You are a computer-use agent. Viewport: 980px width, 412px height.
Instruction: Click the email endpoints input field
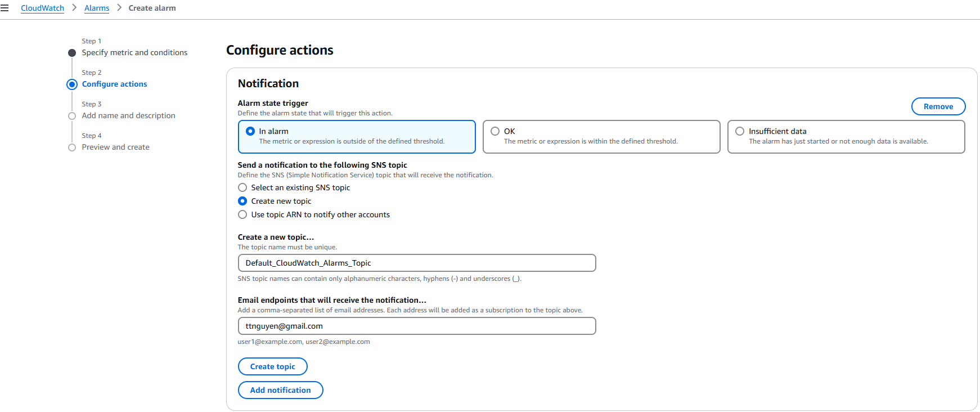(x=416, y=326)
